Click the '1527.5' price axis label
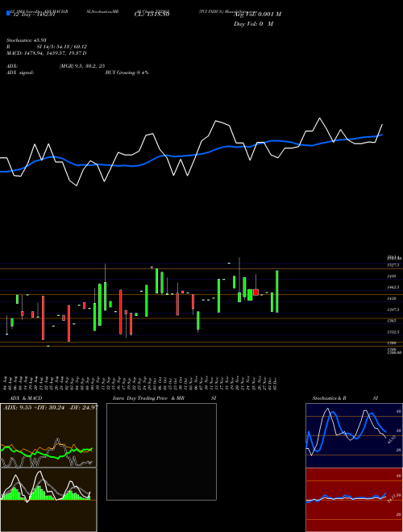 (x=393, y=264)
